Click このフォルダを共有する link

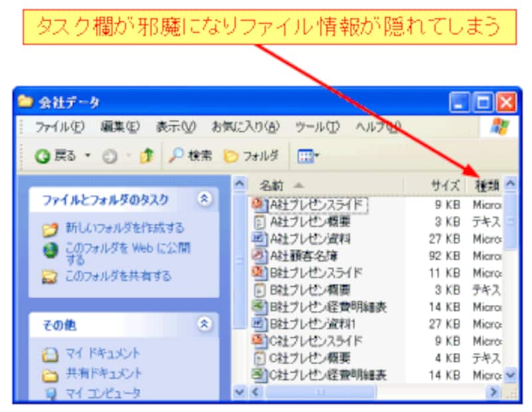pos(118,276)
